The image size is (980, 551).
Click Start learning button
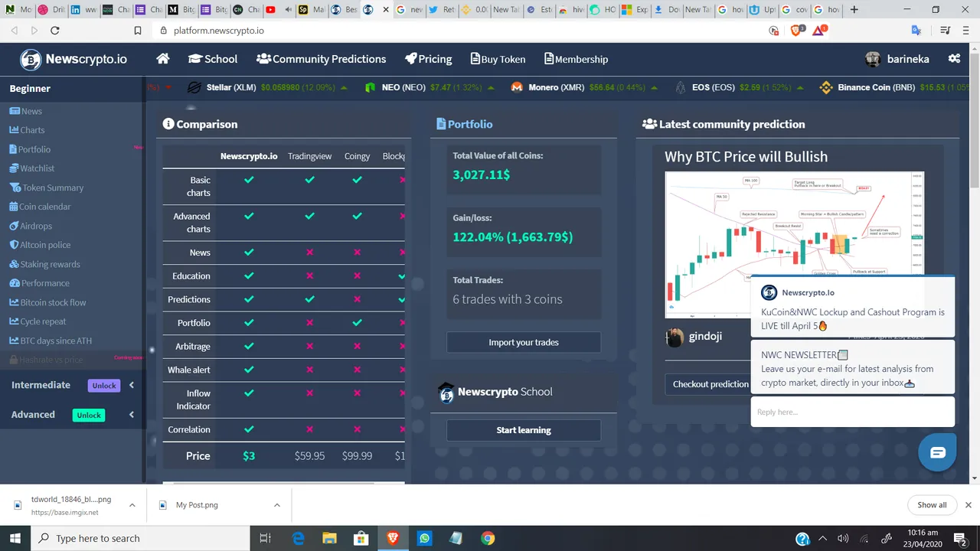[524, 430]
